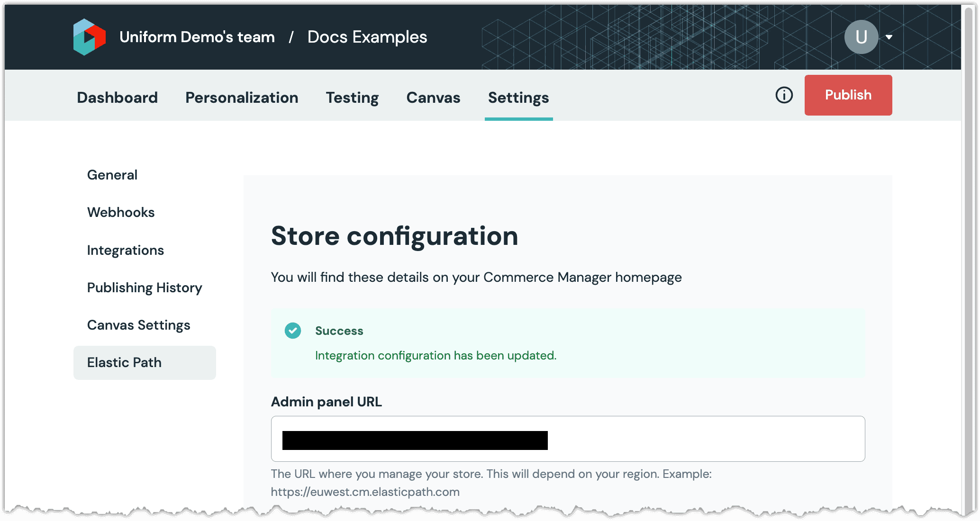This screenshot has height=521, width=980.
Task: Select the Settings tab
Action: tap(518, 98)
